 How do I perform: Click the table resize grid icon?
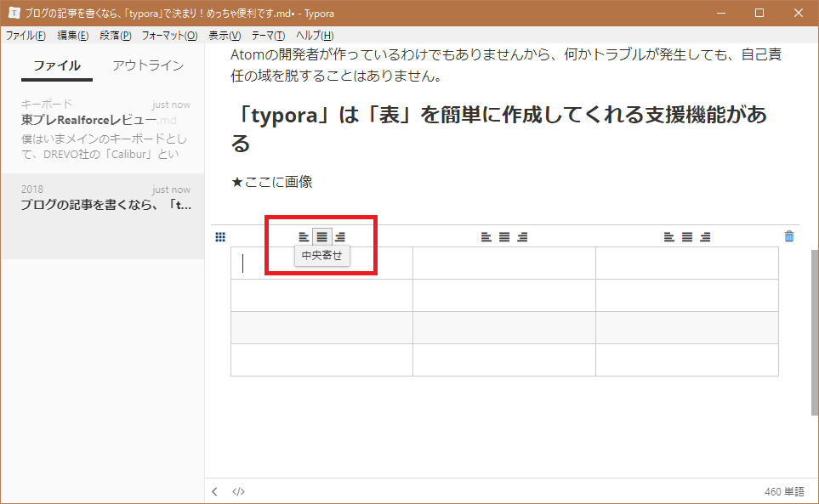click(x=220, y=237)
